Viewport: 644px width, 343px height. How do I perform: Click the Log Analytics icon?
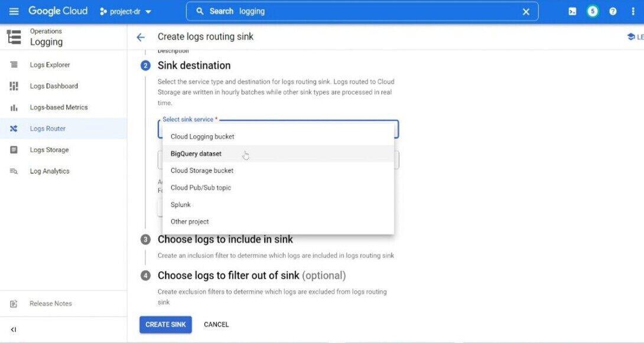pos(14,171)
